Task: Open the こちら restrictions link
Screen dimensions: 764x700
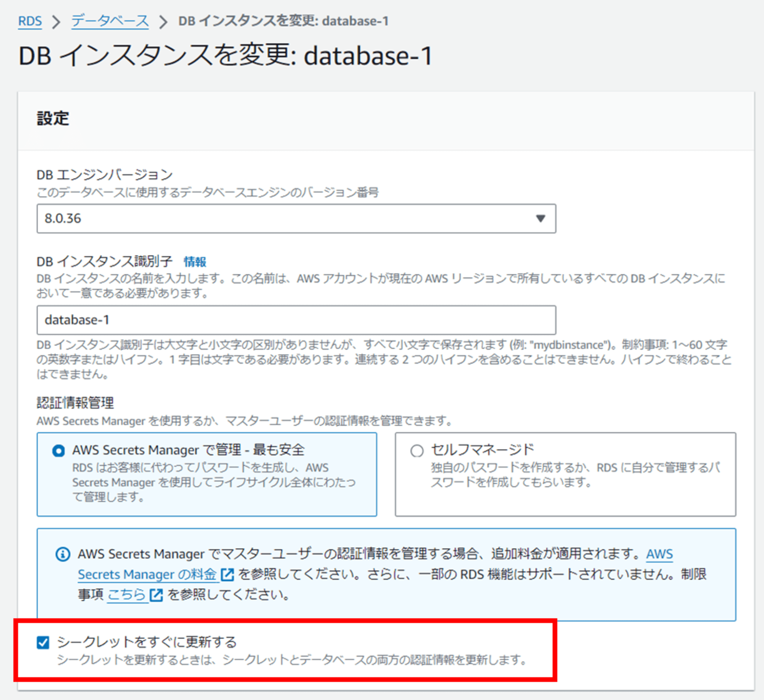Action: pos(126,595)
